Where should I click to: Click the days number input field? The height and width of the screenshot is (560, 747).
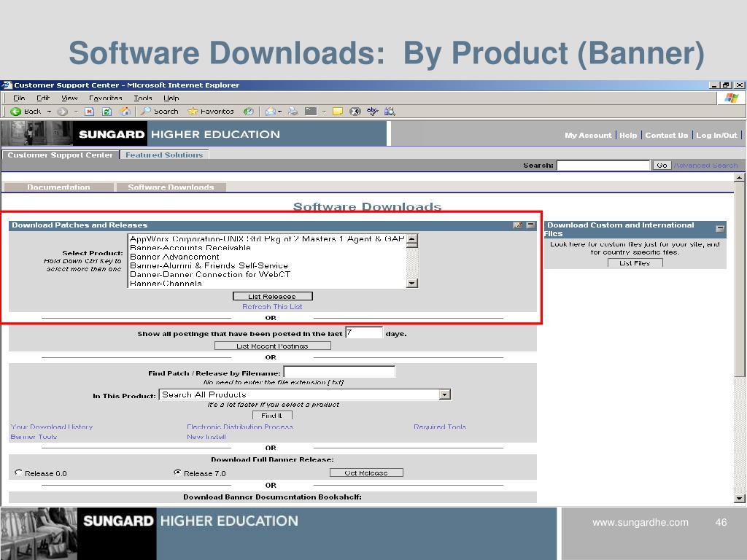pos(363,332)
